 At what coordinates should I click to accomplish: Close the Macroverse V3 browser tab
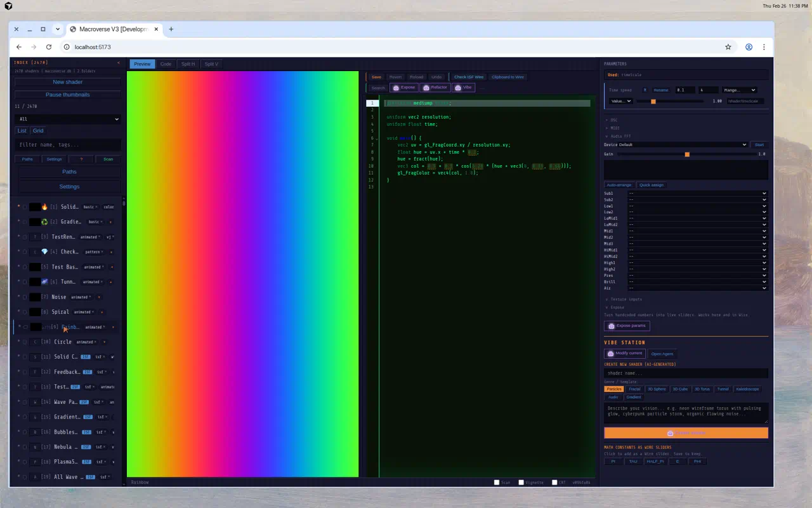(156, 29)
